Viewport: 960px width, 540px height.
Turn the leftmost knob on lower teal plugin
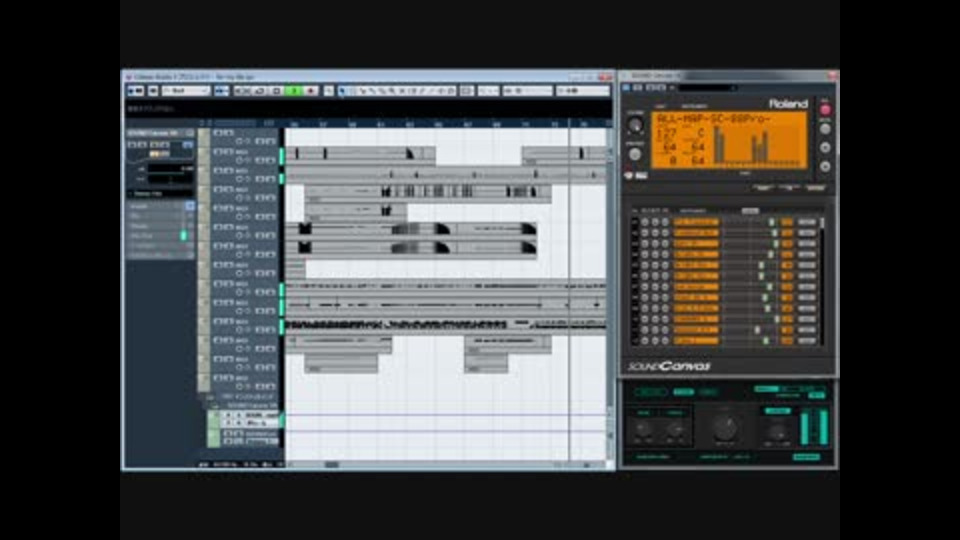coord(643,429)
